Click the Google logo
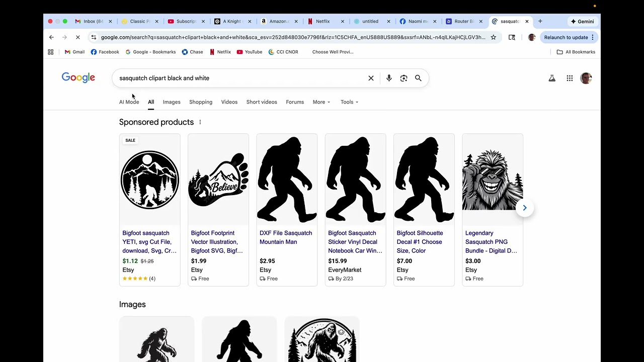Viewport: 644px width, 362px height. [78, 77]
